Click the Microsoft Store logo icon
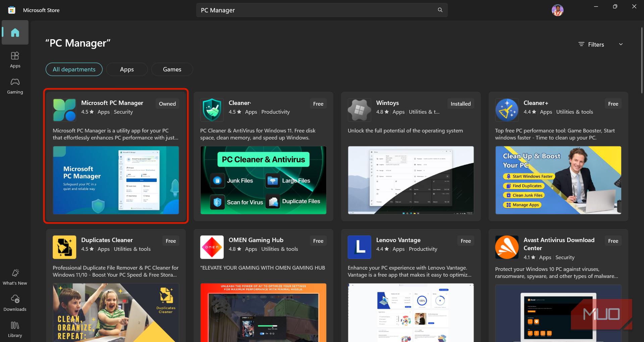The image size is (644, 342). [x=12, y=10]
